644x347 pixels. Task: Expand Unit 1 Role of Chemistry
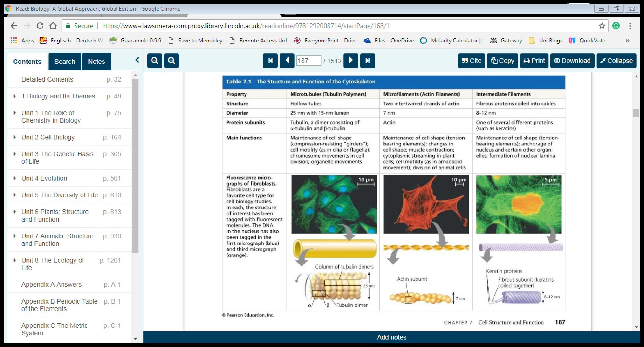(15, 113)
